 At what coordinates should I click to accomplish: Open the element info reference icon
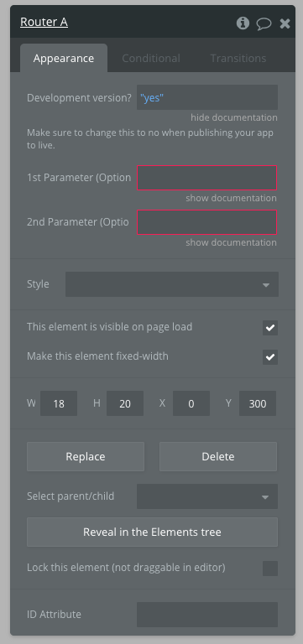[243, 23]
